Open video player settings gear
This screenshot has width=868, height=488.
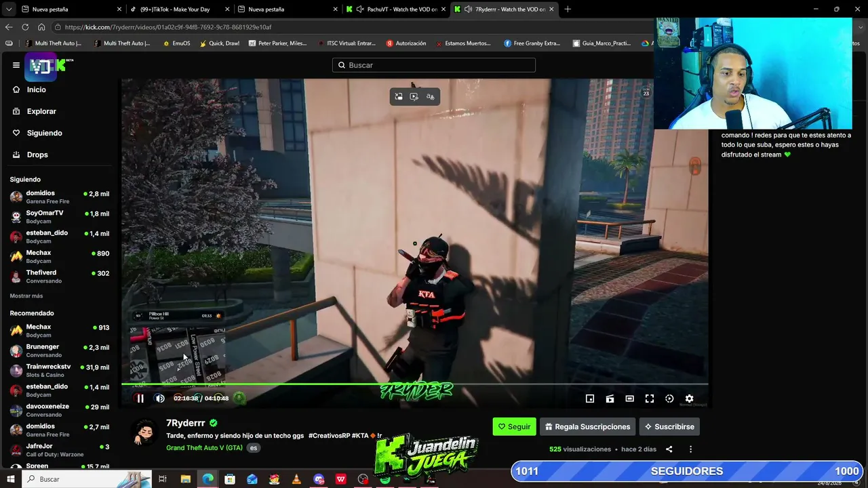point(689,399)
